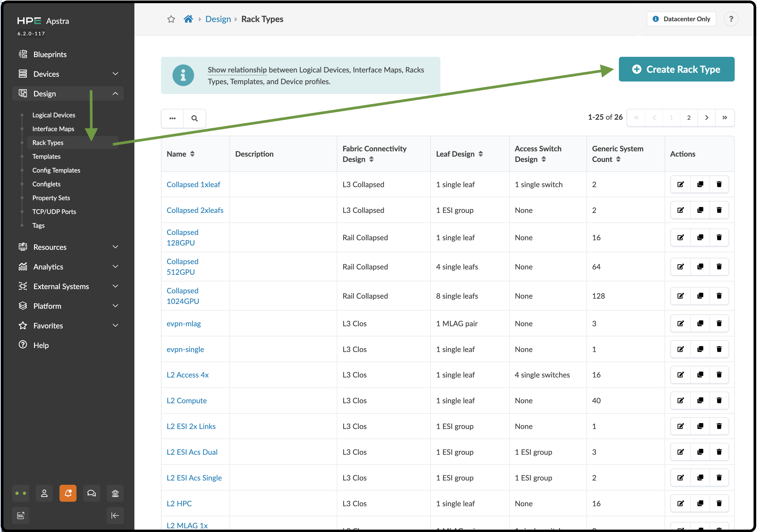Screen dimensions: 757x532
Task: Edit the evpn-mlag rack type
Action: click(680, 323)
